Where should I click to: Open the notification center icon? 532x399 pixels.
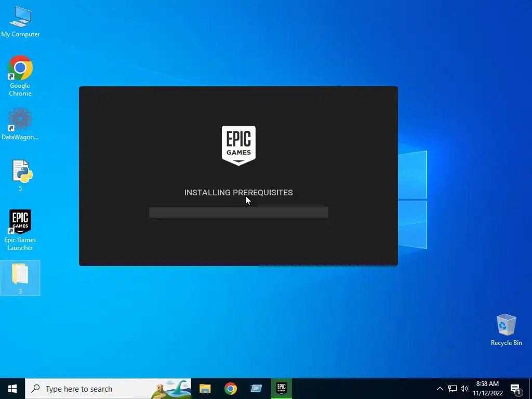[515, 389]
